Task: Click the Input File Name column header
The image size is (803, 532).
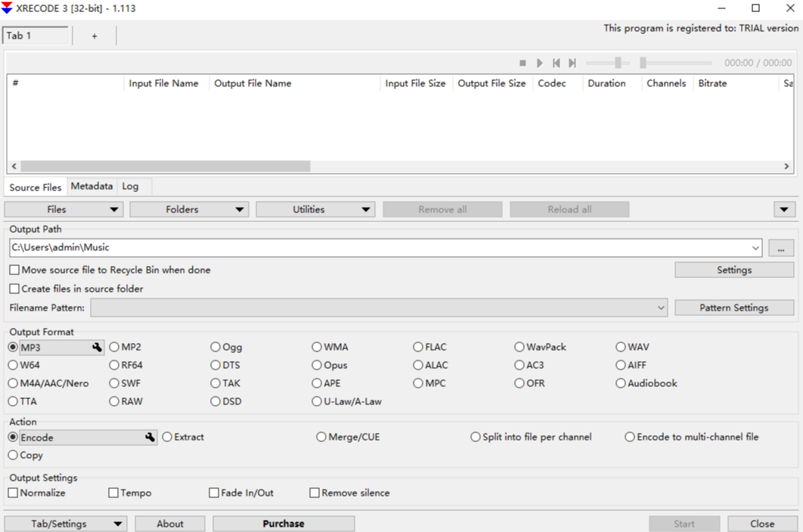Action: click(166, 83)
